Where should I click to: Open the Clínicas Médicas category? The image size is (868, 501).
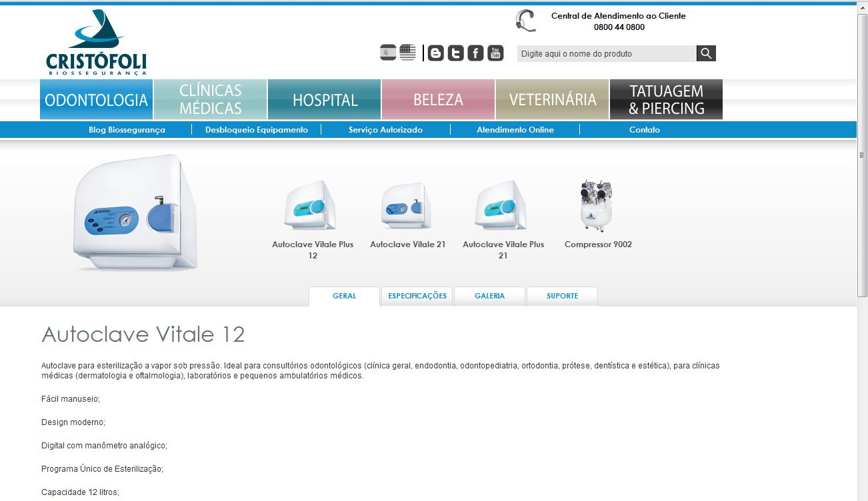click(x=211, y=100)
